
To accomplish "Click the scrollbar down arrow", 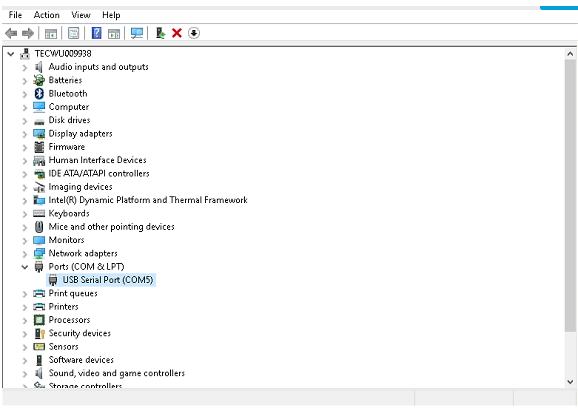I will click(x=570, y=382).
